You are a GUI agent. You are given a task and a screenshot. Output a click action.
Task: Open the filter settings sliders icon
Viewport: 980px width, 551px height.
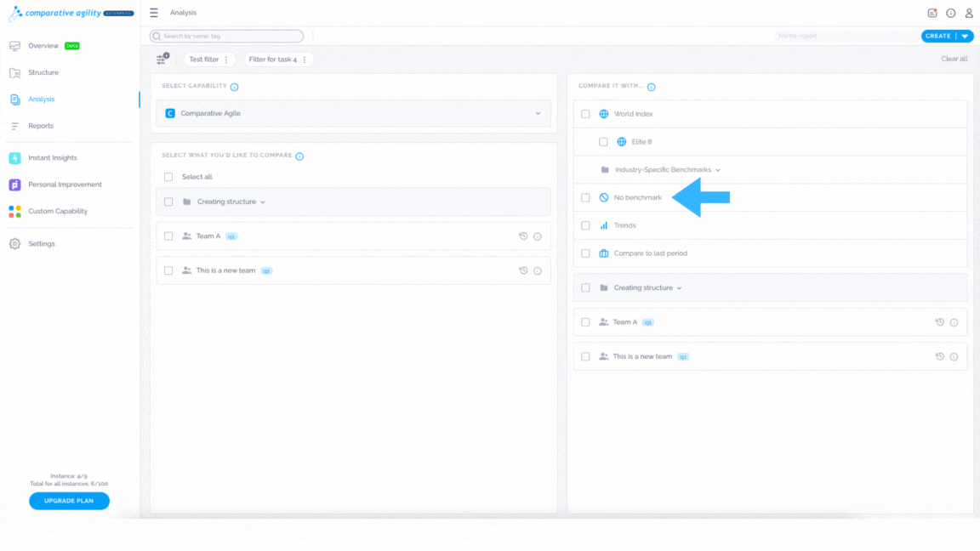click(162, 59)
